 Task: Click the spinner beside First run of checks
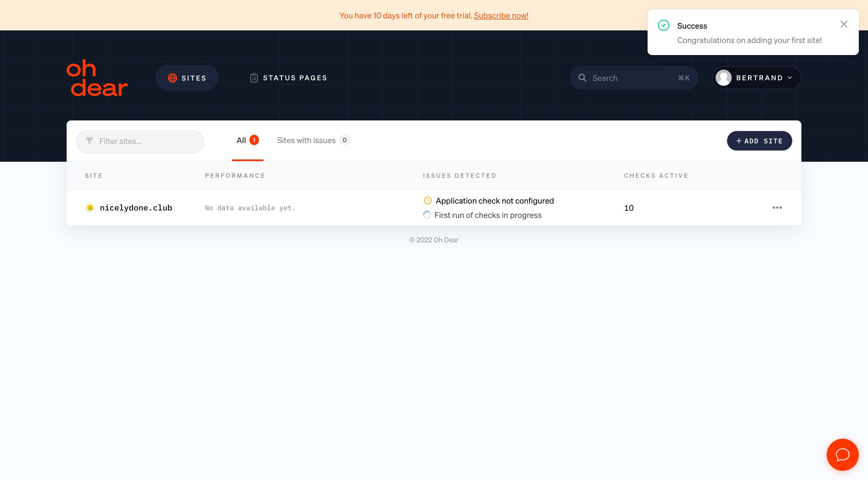click(x=427, y=215)
